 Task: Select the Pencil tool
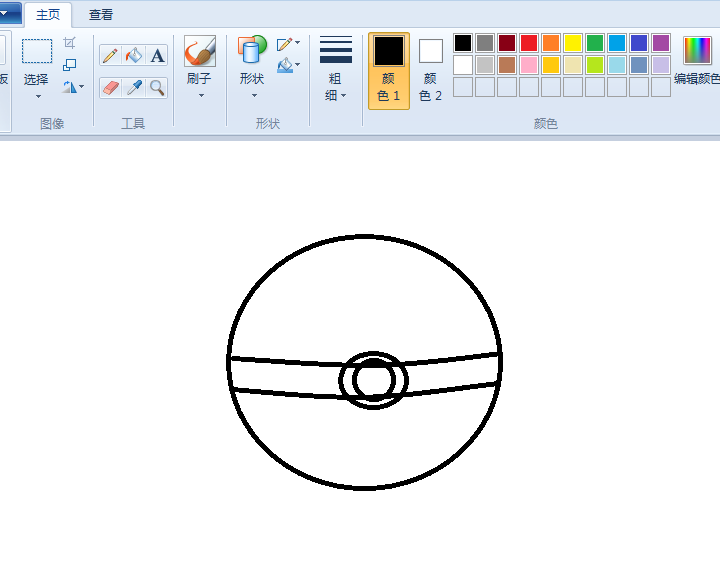pyautogui.click(x=110, y=56)
